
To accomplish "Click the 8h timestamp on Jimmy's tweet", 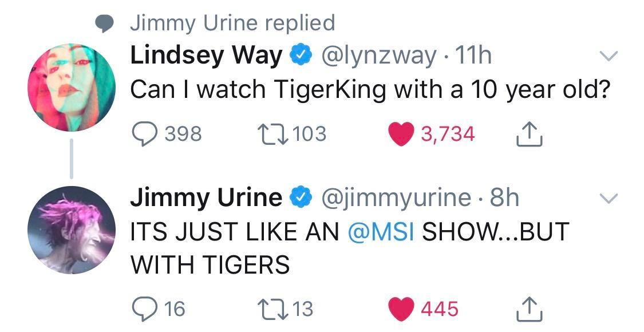I will click(505, 198).
